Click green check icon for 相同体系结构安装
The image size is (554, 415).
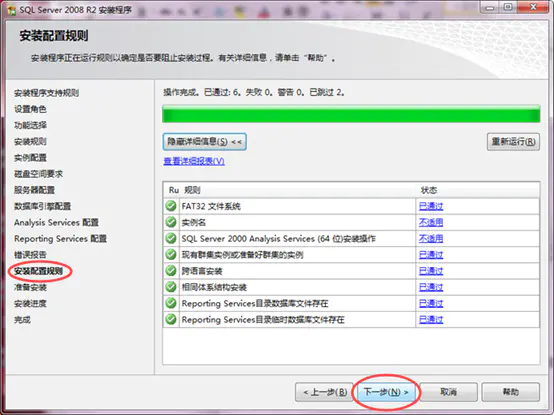point(171,287)
